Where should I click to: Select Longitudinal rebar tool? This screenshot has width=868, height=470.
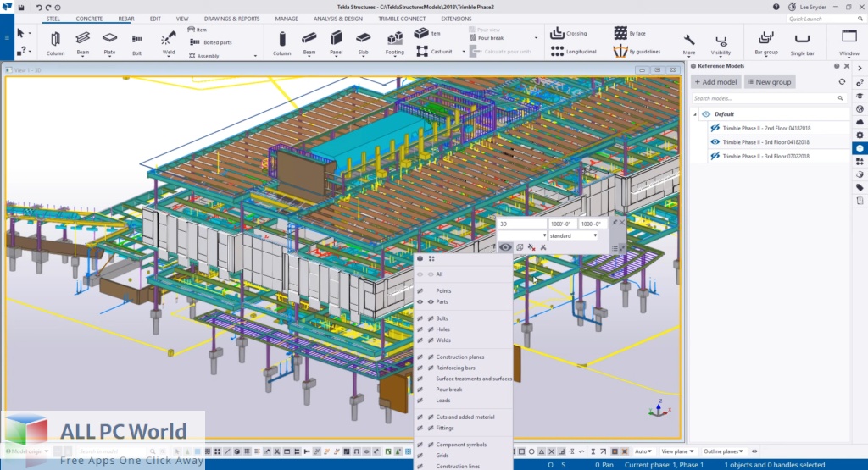pos(574,52)
